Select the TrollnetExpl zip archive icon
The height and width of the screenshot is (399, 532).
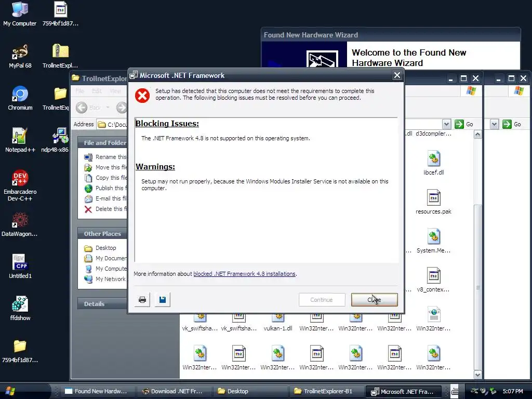pos(60,56)
